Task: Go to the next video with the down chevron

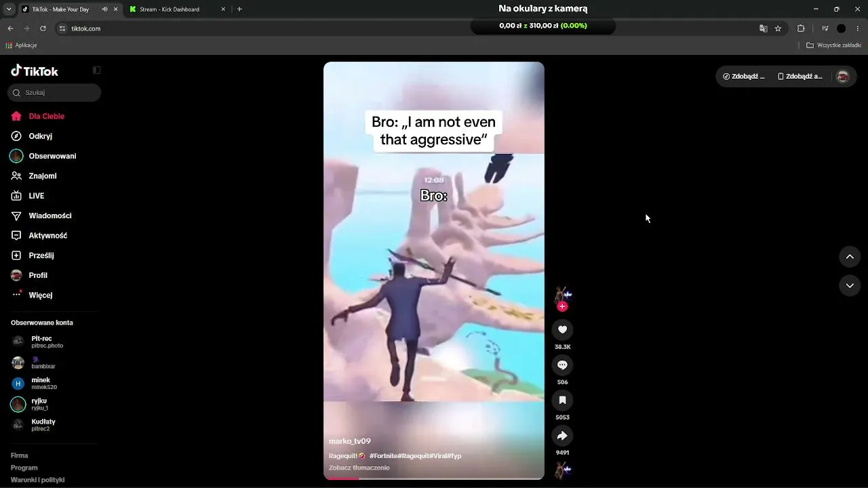Action: pyautogui.click(x=850, y=286)
